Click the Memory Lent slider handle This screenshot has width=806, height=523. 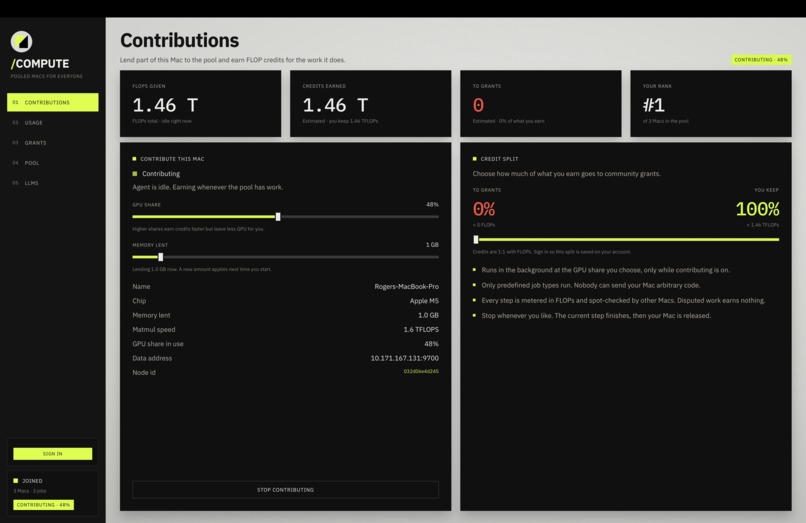point(161,257)
